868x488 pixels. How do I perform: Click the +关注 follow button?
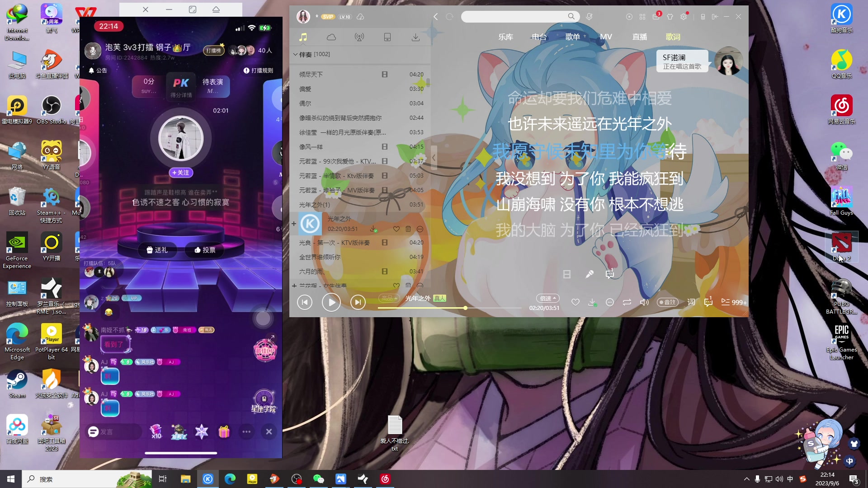[181, 173]
